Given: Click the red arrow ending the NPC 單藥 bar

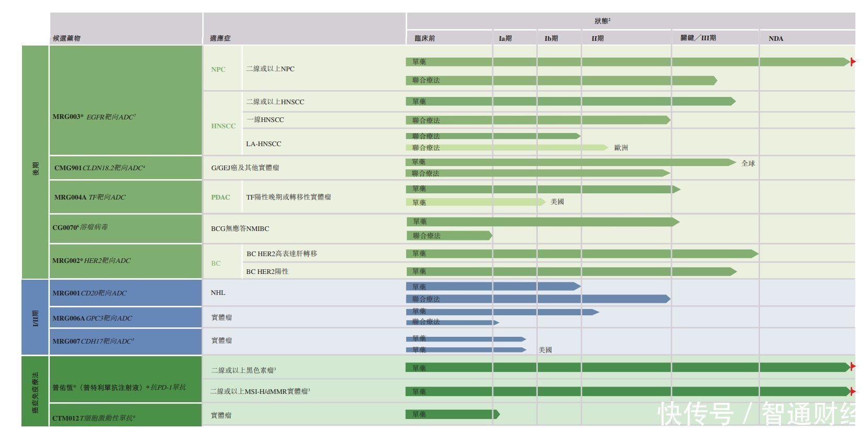Looking at the screenshot, I should [852, 62].
